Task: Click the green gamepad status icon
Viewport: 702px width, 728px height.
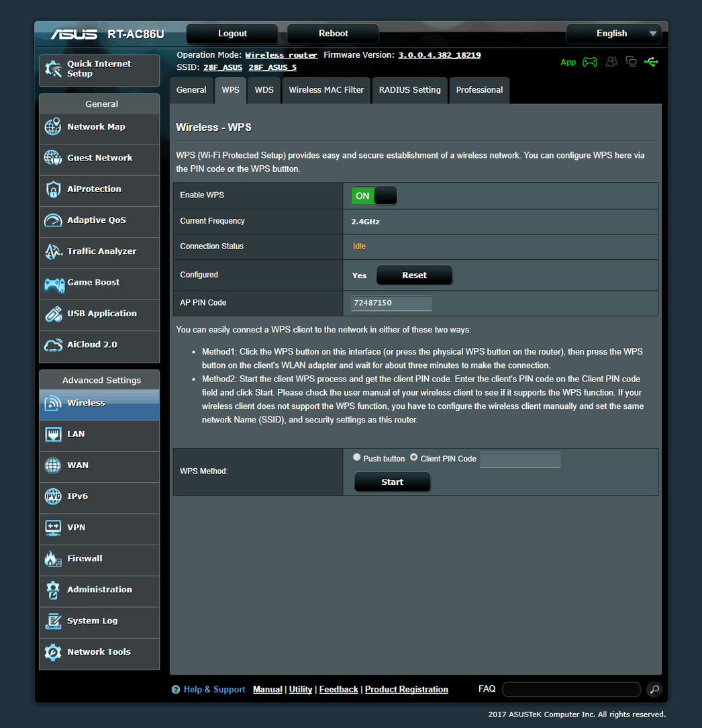Action: click(x=590, y=62)
